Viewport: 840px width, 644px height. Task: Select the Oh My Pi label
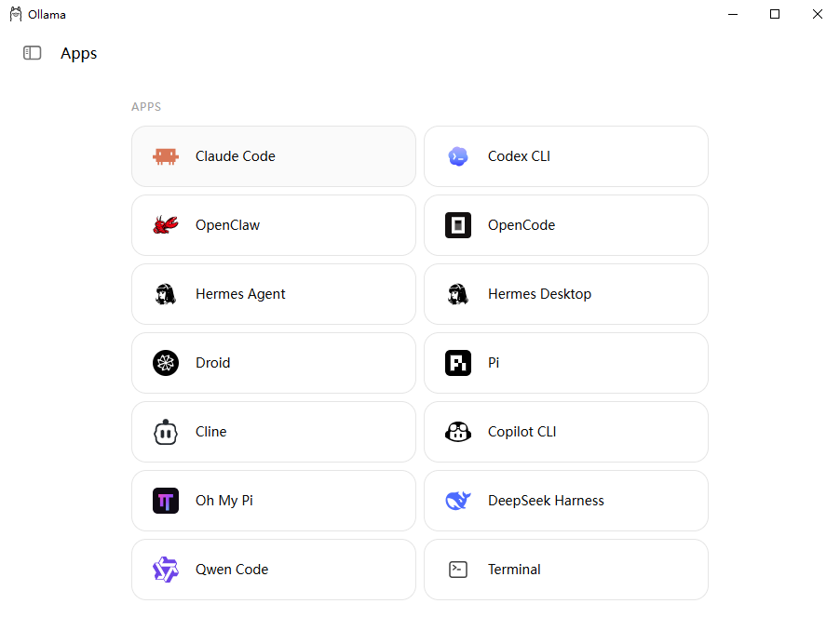pos(224,501)
